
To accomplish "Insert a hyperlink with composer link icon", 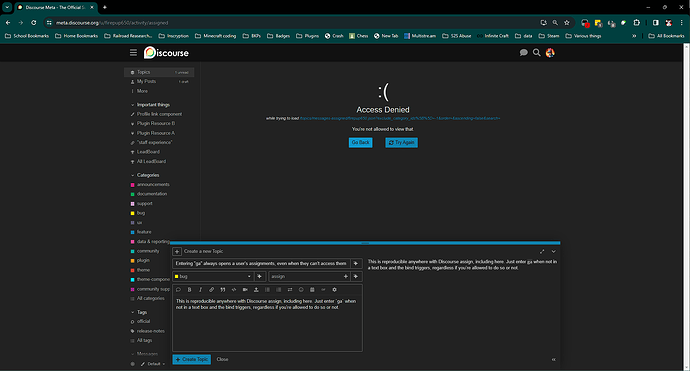I will (212, 290).
